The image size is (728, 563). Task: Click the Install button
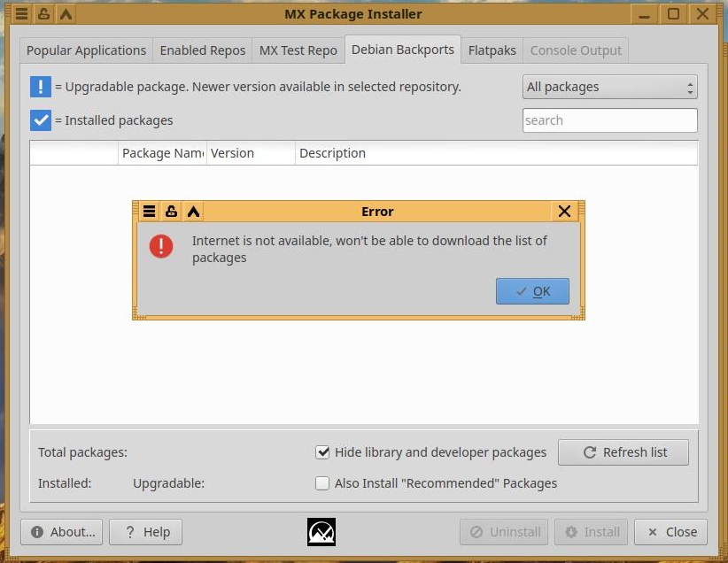tap(591, 532)
